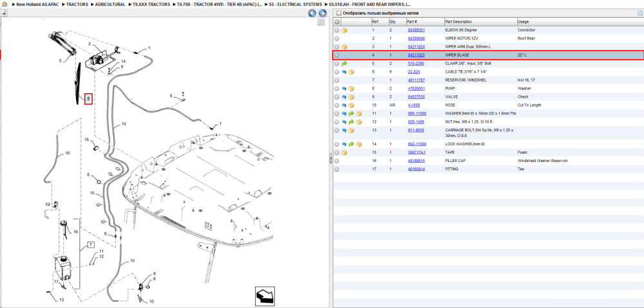Viewport: 644px width, 308px height.
Task: Click the round select icon for RESERVOIR row
Action: [x=337, y=80]
